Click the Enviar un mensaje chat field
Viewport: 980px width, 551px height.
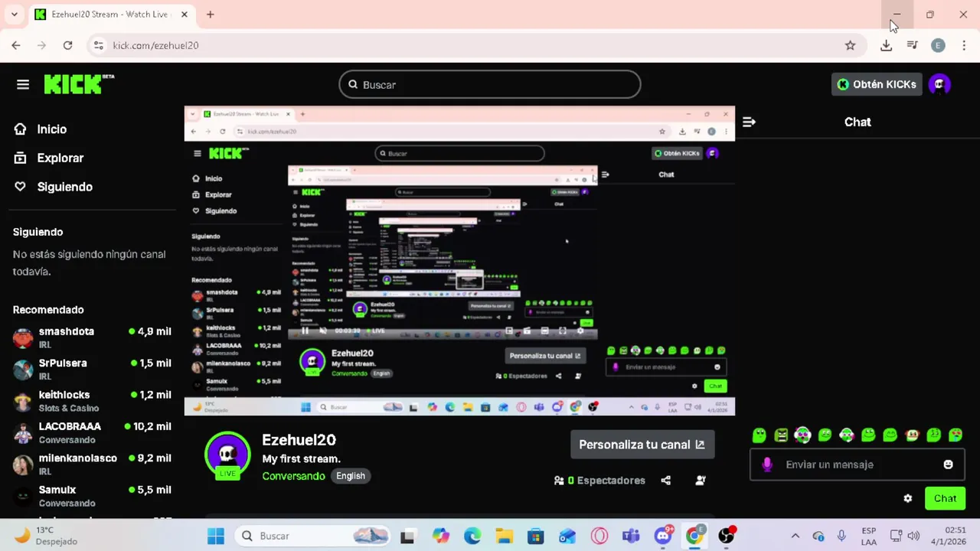[x=856, y=465]
